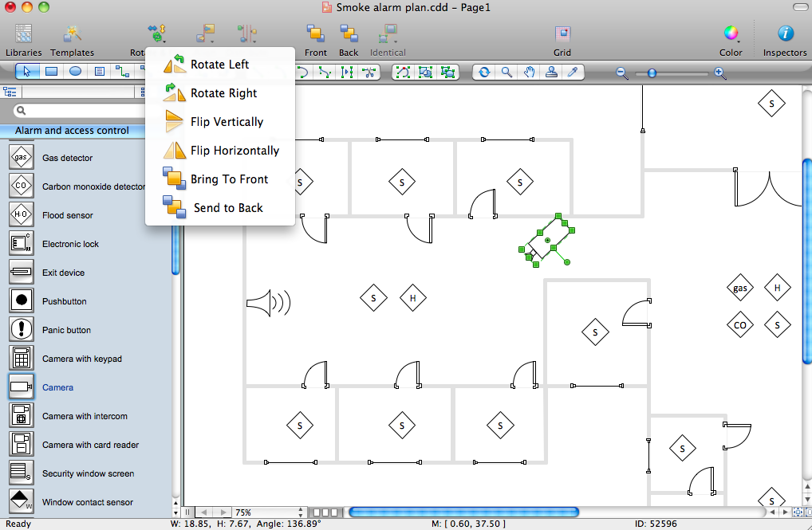Image resolution: width=812 pixels, height=530 pixels.
Task: Choose Rotate Left from the menu
Action: click(220, 65)
